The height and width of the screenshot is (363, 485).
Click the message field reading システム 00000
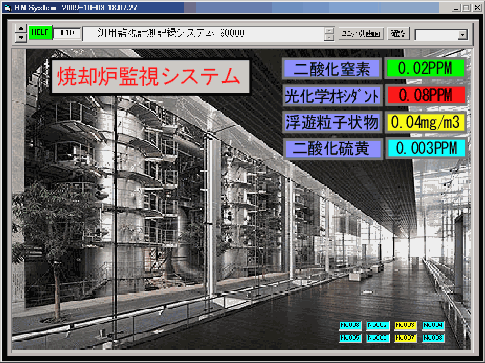coord(203,33)
